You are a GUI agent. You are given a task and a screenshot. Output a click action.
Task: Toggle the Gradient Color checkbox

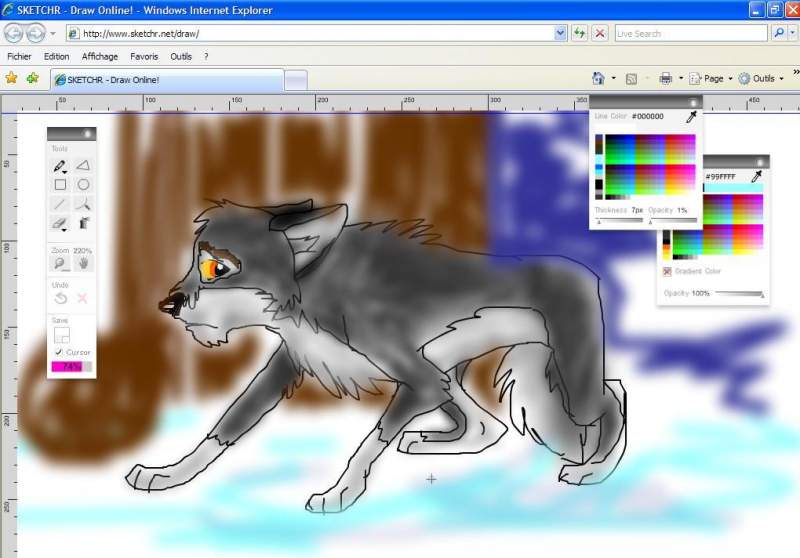tap(667, 271)
